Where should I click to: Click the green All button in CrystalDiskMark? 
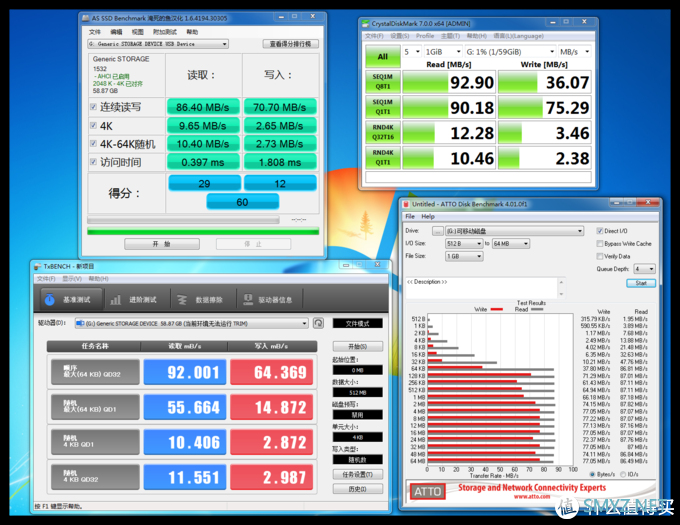click(x=382, y=57)
